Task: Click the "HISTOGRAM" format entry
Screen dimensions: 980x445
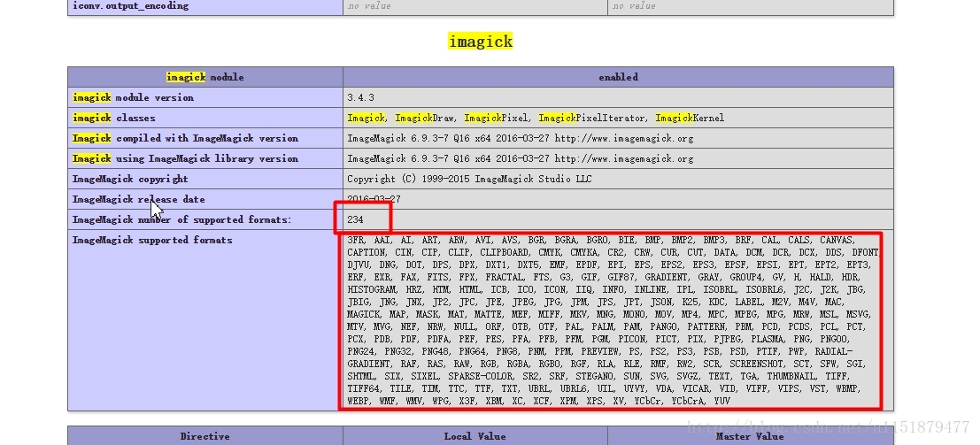Action: (x=372, y=289)
